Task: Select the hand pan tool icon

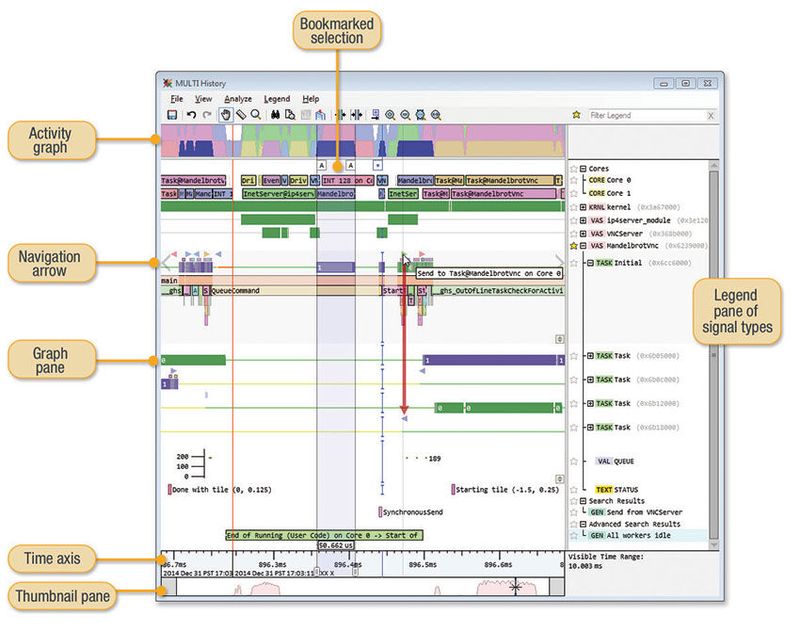Action: (x=226, y=114)
